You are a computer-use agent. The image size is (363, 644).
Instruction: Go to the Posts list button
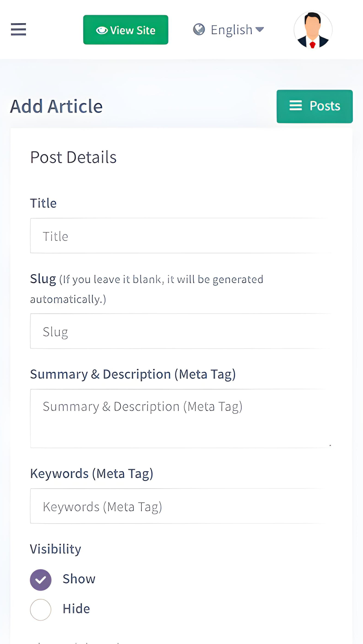314,106
